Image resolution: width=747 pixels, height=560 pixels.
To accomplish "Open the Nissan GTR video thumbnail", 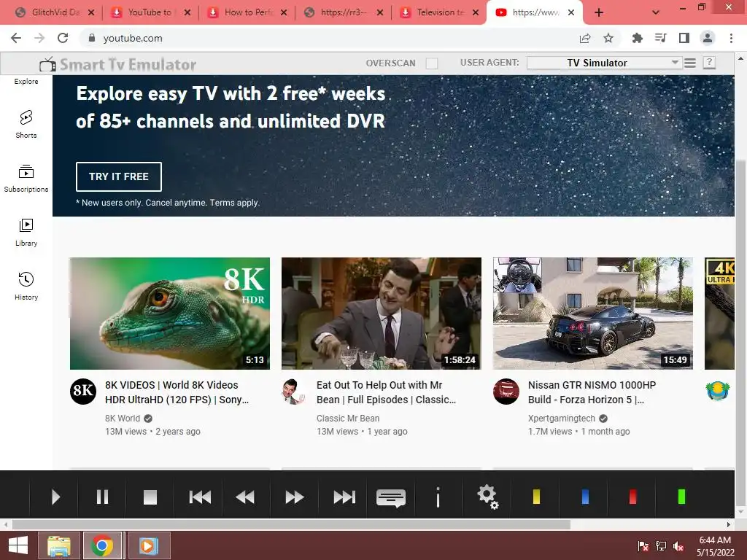I will [x=592, y=314].
